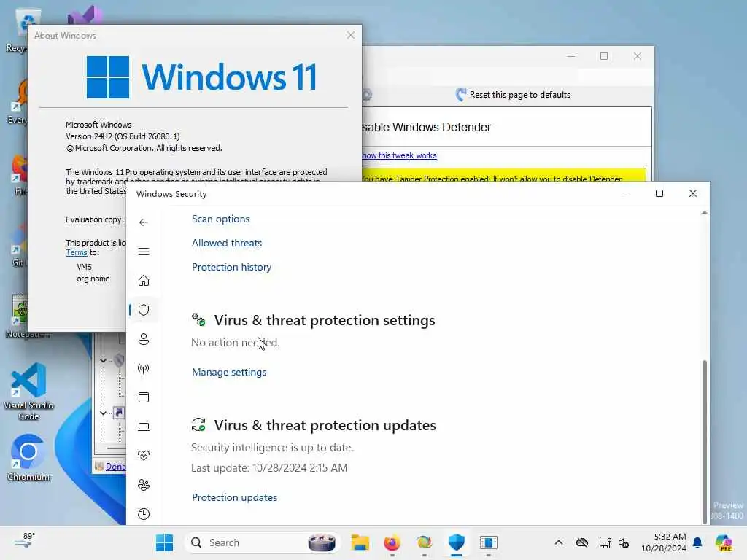Image resolution: width=747 pixels, height=560 pixels.
Task: Show hidden icons in the system tray
Action: pos(559,542)
